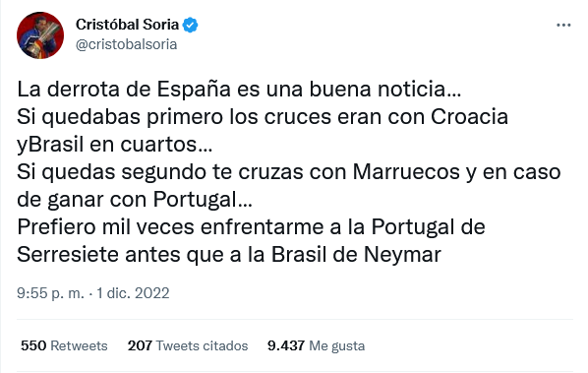
Task: Open the three-dot more options menu
Action: [563, 26]
